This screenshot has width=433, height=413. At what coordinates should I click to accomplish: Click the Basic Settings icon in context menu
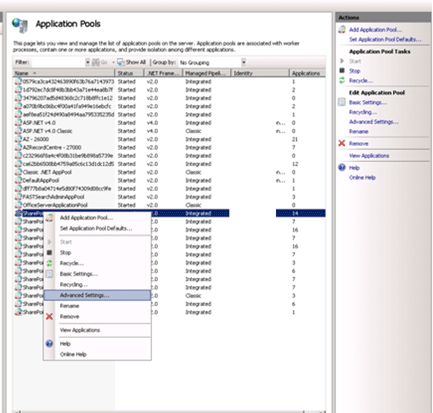pyautogui.click(x=49, y=274)
